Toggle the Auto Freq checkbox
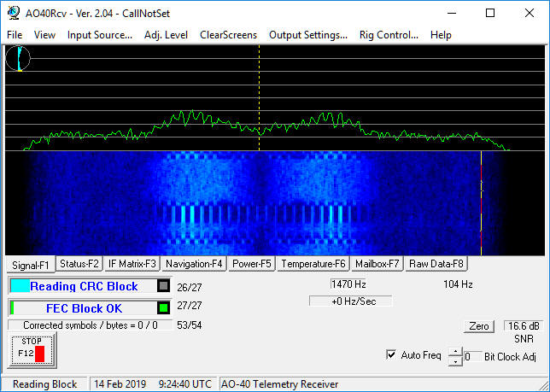This screenshot has width=550, height=392. (391, 354)
